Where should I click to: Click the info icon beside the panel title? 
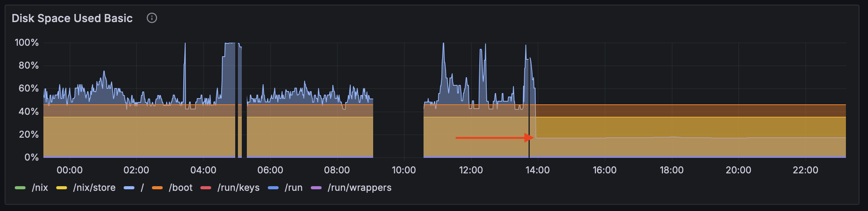tap(152, 18)
